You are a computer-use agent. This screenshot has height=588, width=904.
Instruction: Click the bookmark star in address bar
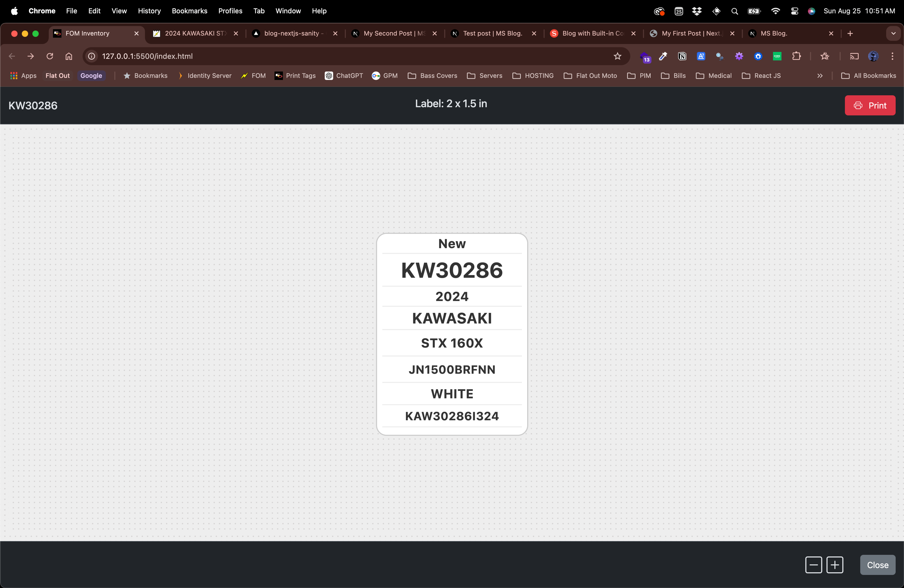click(617, 56)
